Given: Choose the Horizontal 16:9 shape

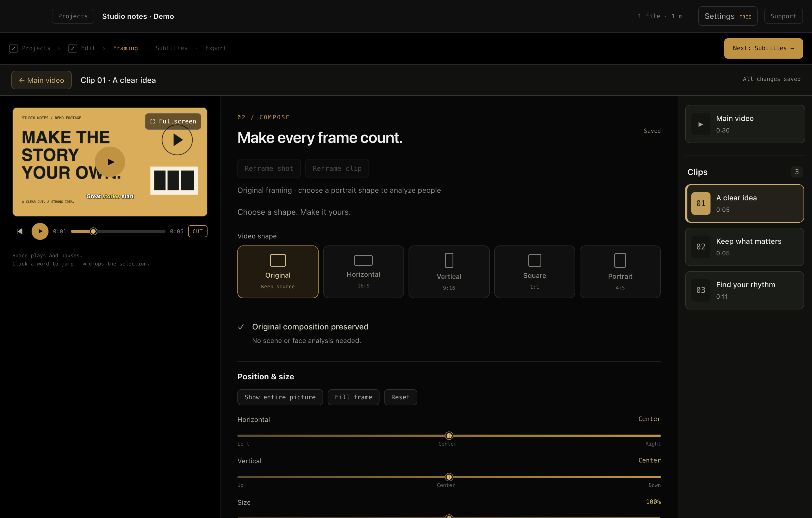Looking at the screenshot, I should (363, 272).
